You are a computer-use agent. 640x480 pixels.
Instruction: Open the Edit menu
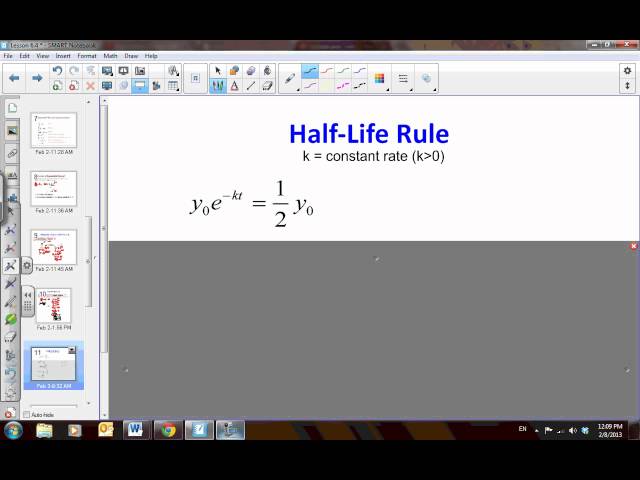pyautogui.click(x=24, y=56)
